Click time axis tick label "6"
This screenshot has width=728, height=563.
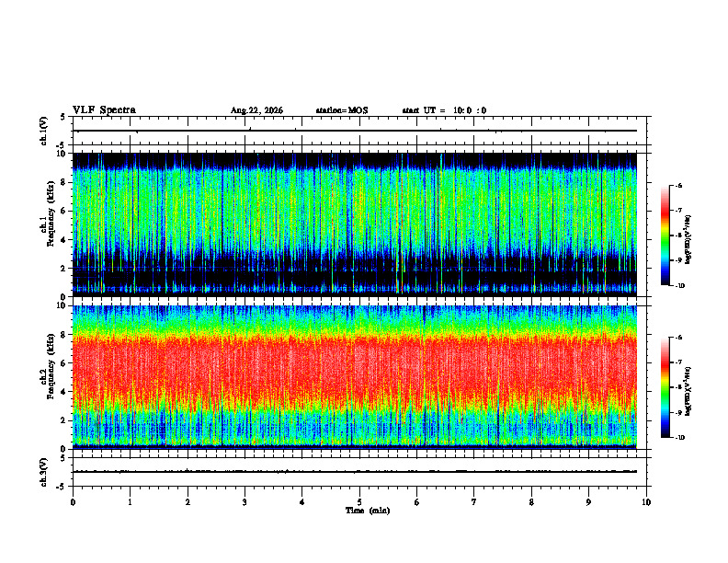pyautogui.click(x=417, y=502)
